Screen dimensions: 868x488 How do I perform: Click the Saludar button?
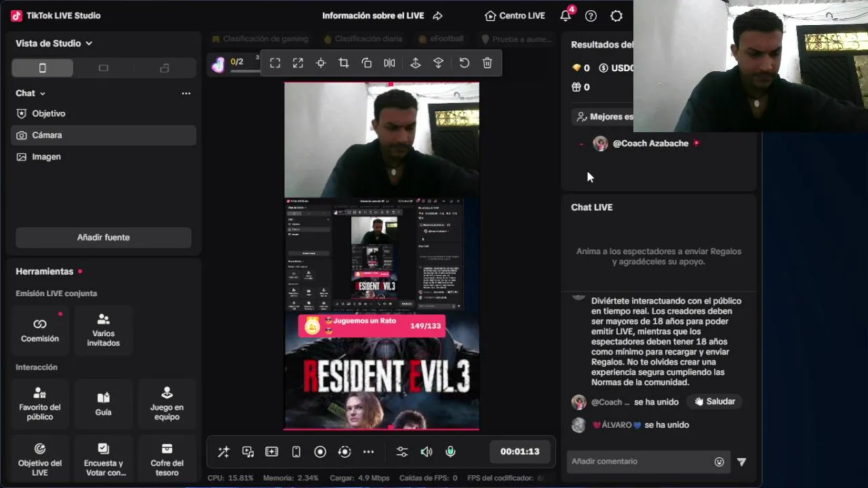pyautogui.click(x=714, y=402)
